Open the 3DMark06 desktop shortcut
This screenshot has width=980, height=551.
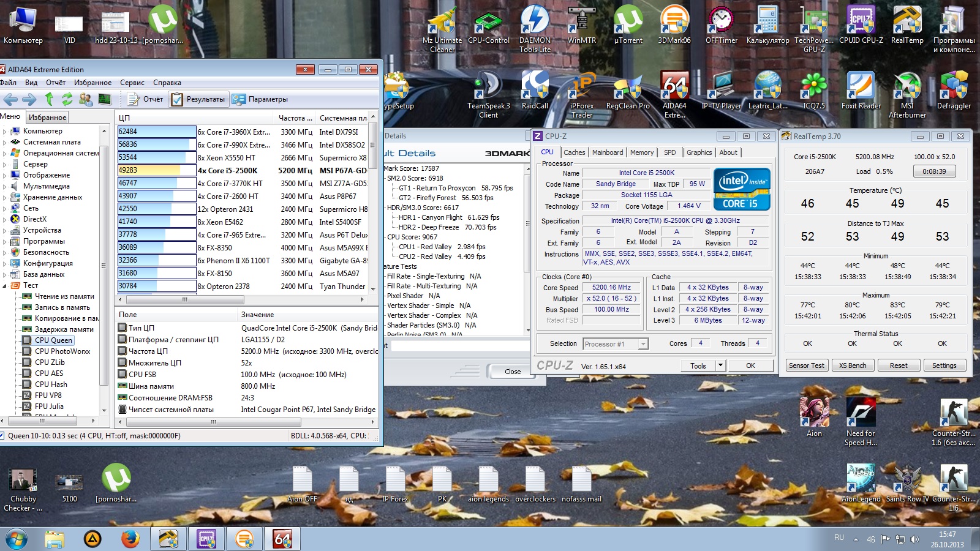tap(674, 26)
